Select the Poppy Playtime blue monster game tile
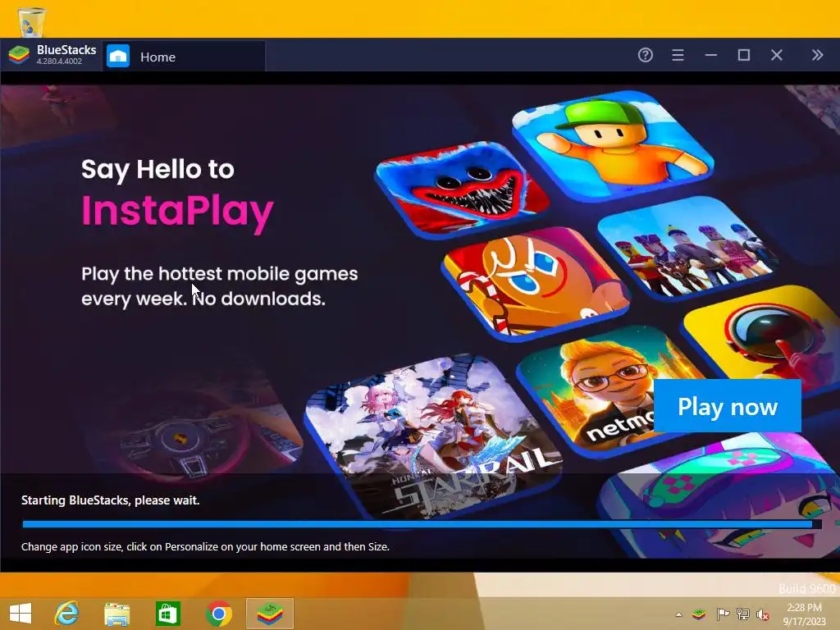840x630 pixels. point(462,189)
